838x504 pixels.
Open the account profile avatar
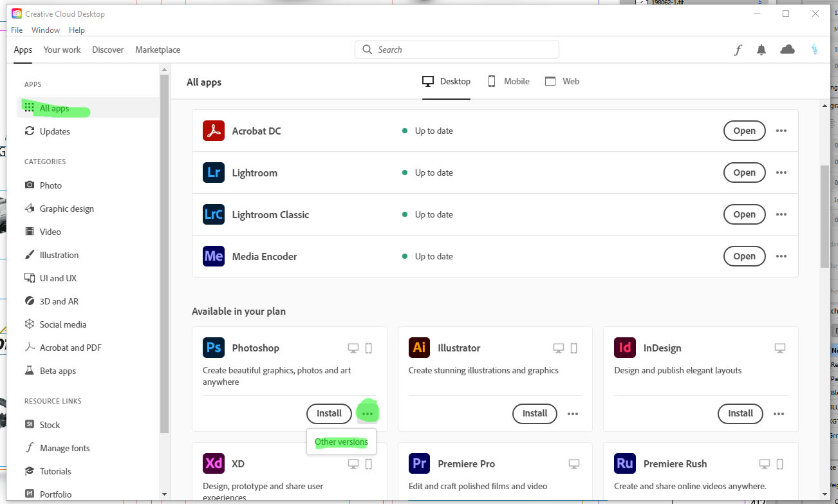pos(815,50)
